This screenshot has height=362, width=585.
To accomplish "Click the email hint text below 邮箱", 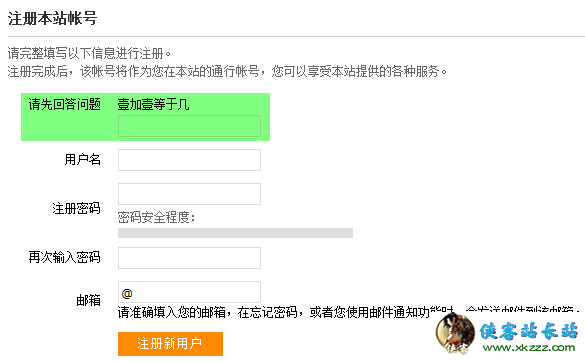I will pyautogui.click(x=349, y=312).
